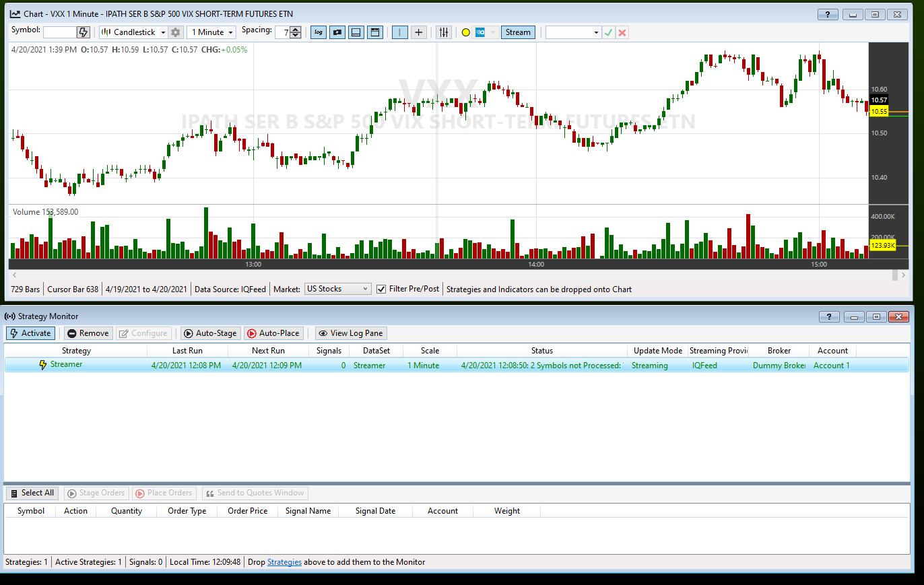Toggle the vertical line cursor button

click(400, 32)
